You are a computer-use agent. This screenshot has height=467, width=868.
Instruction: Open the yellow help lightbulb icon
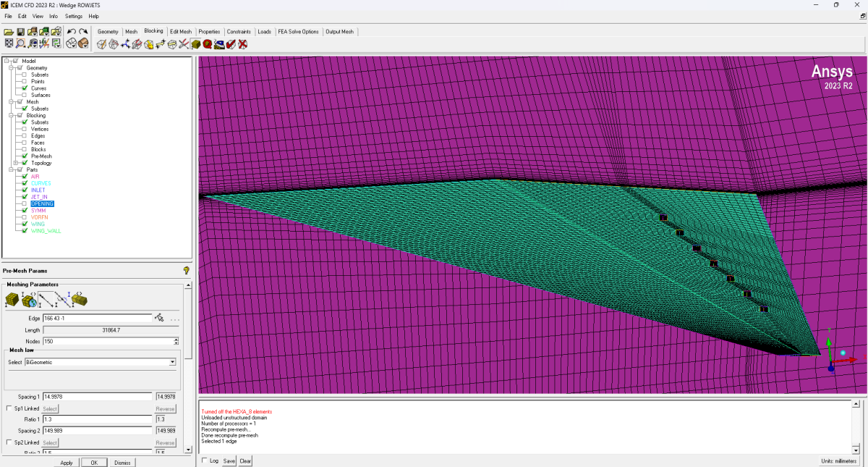[187, 270]
